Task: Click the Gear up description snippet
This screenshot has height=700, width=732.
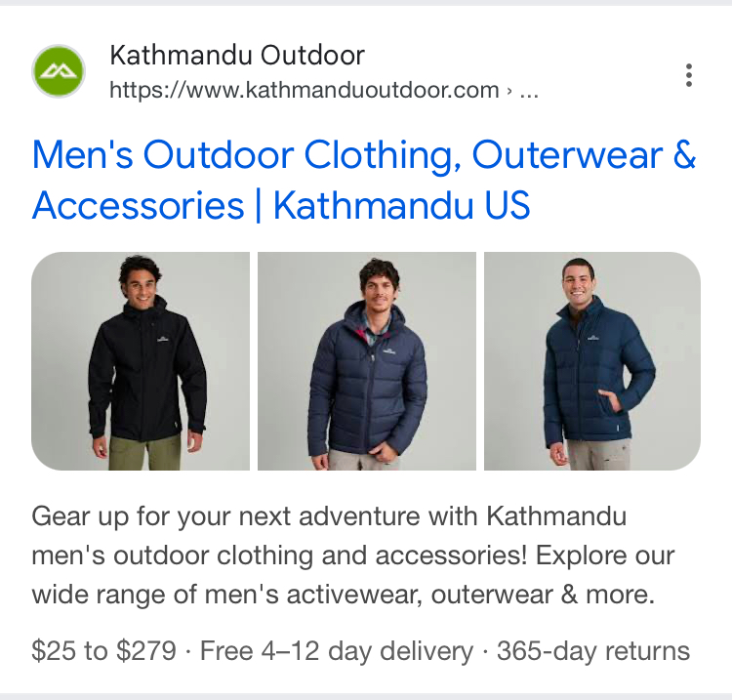Action: coord(353,556)
